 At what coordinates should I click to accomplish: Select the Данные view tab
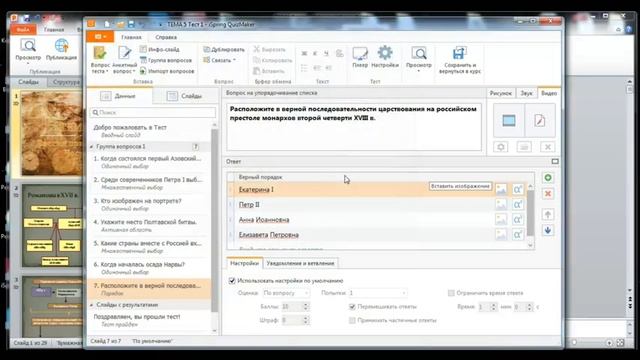coord(119,96)
